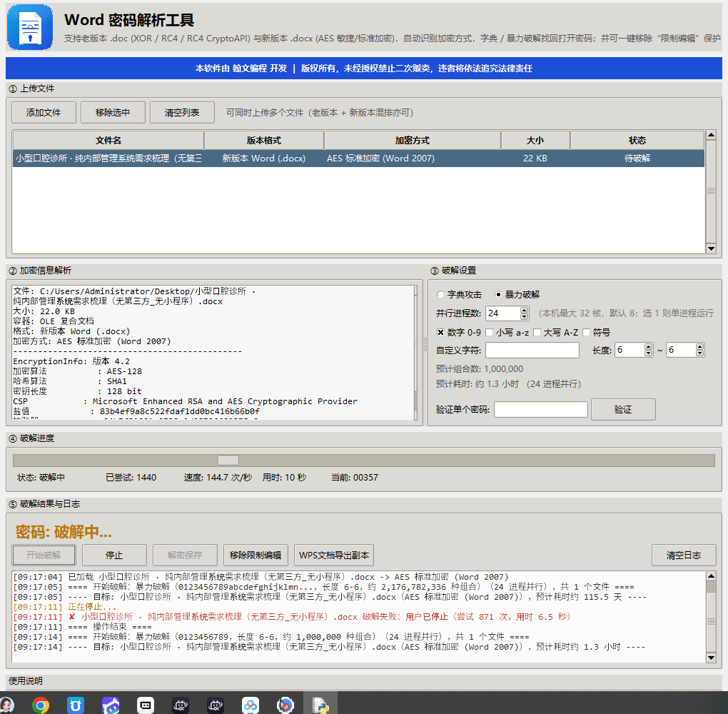This screenshot has height=714, width=728.
Task: Click the 速度: 144.7 次/秒 text
Action: 217,477
